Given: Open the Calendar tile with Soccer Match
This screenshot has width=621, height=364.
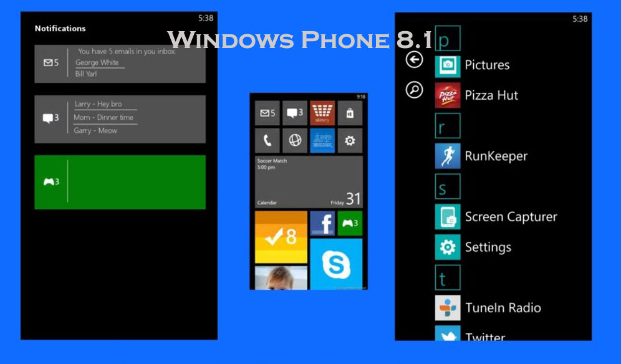Looking at the screenshot, I should [x=309, y=182].
